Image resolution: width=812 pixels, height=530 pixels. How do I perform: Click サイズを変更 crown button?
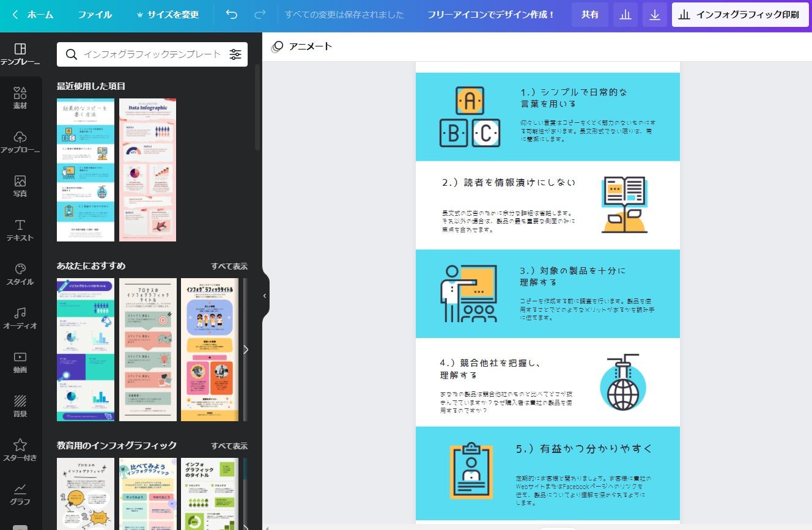(x=168, y=15)
